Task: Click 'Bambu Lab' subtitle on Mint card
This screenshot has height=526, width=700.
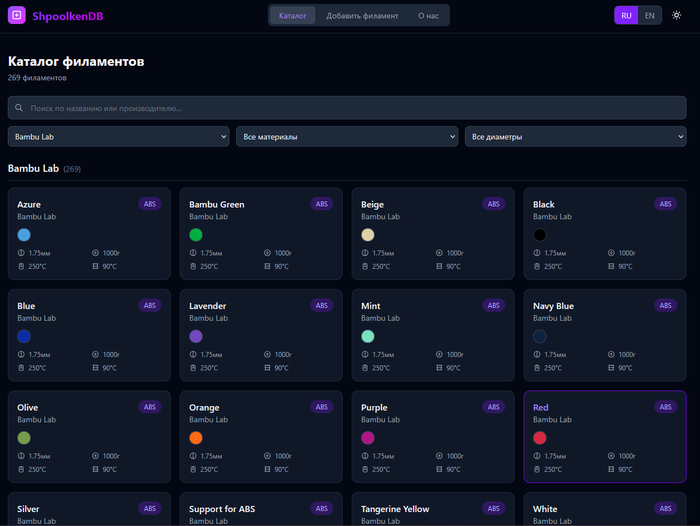Action: [x=380, y=318]
